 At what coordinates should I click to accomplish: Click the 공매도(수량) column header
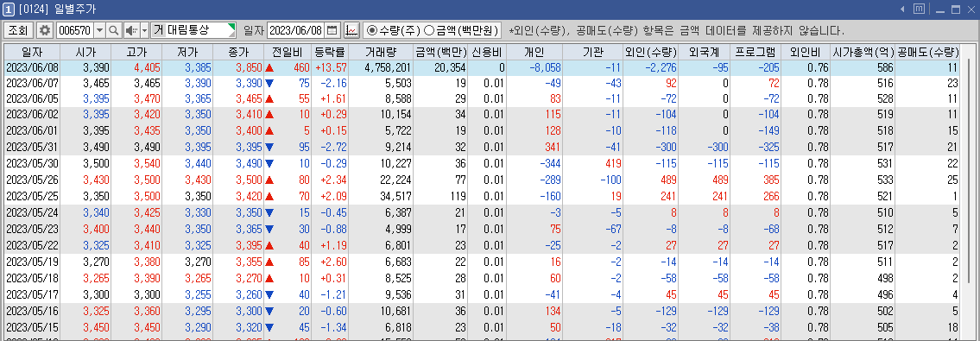(927, 52)
